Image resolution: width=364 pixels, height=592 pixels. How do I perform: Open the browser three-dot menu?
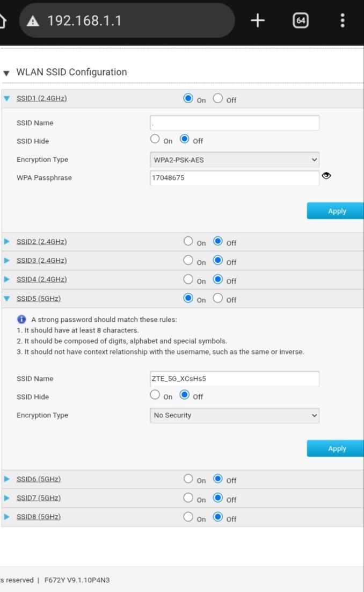(x=343, y=20)
